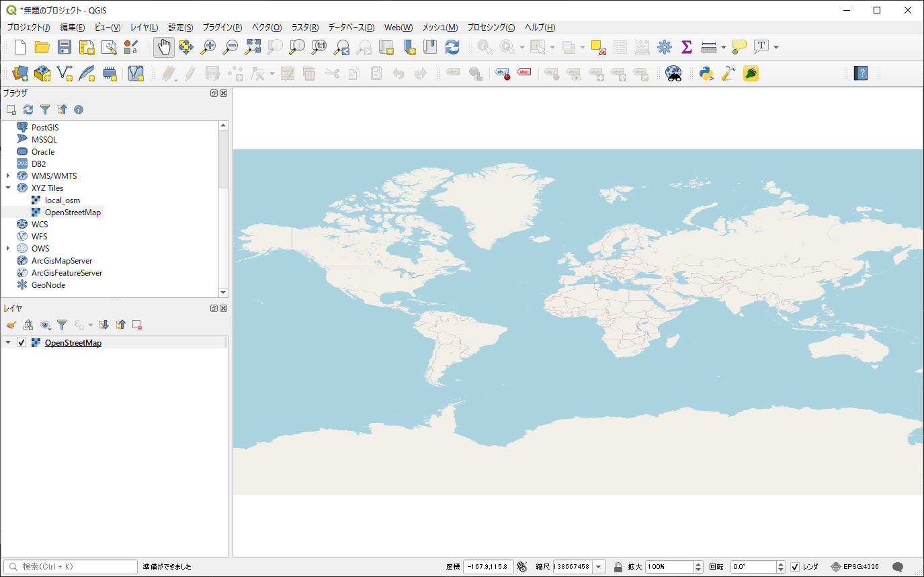Activate the Zoom Out magnifier tool
This screenshot has width=924, height=577.
(x=230, y=47)
